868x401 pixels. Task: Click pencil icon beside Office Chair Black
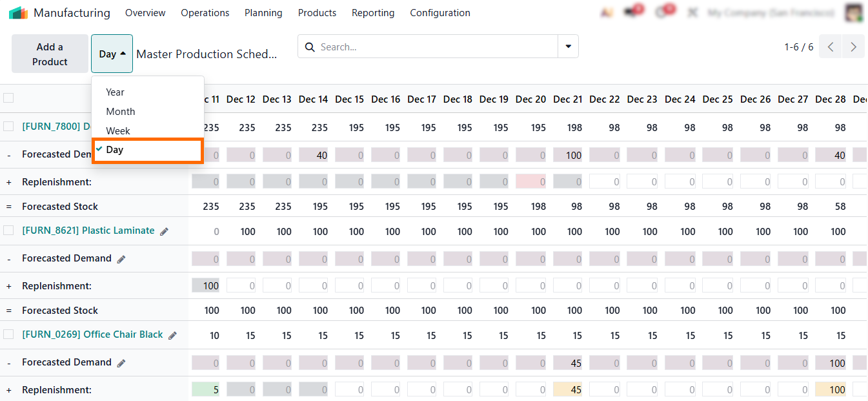pos(172,335)
